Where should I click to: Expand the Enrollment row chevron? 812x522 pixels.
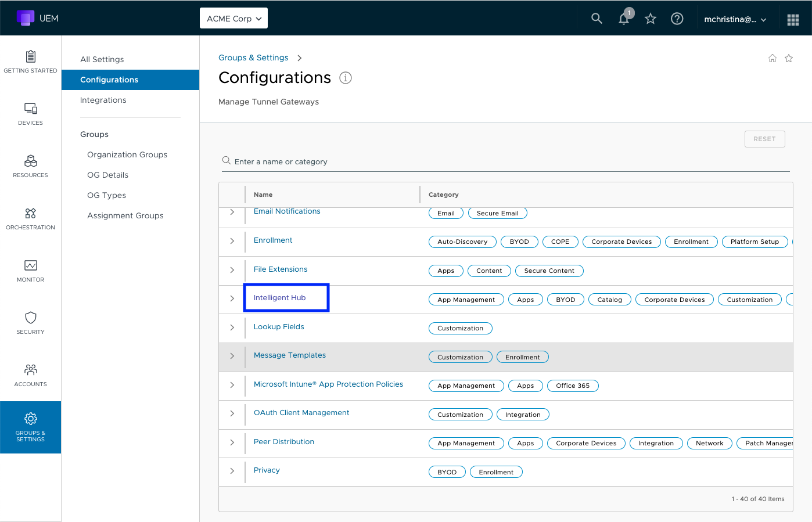232,241
